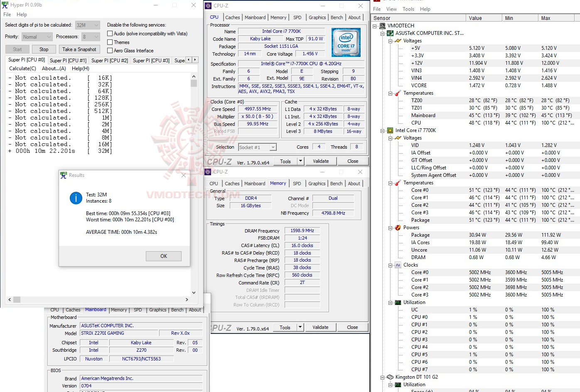Click the Max column header in HWMonitor
580x392 pixels.
click(556, 18)
